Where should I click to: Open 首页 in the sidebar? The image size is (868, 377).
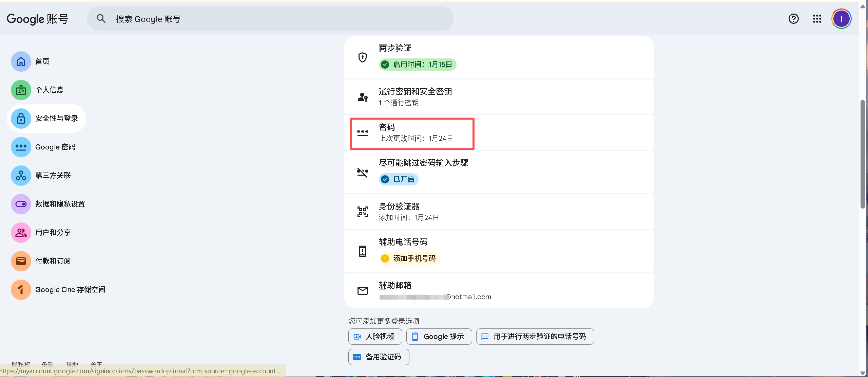(42, 61)
